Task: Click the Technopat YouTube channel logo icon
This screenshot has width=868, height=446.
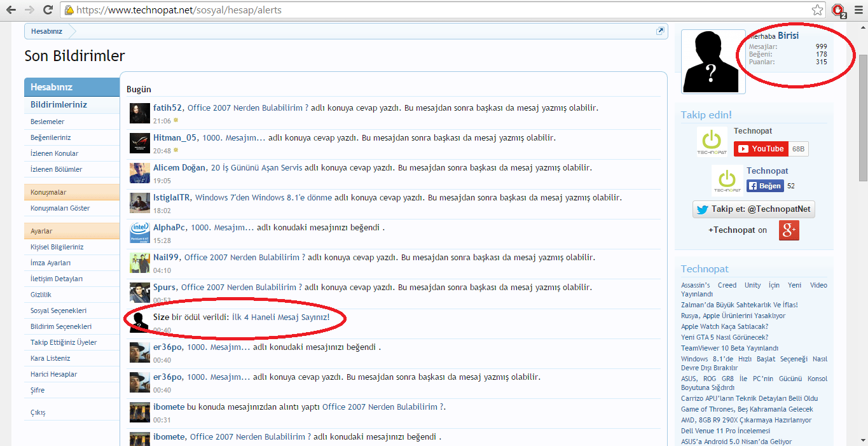Action: [712, 140]
